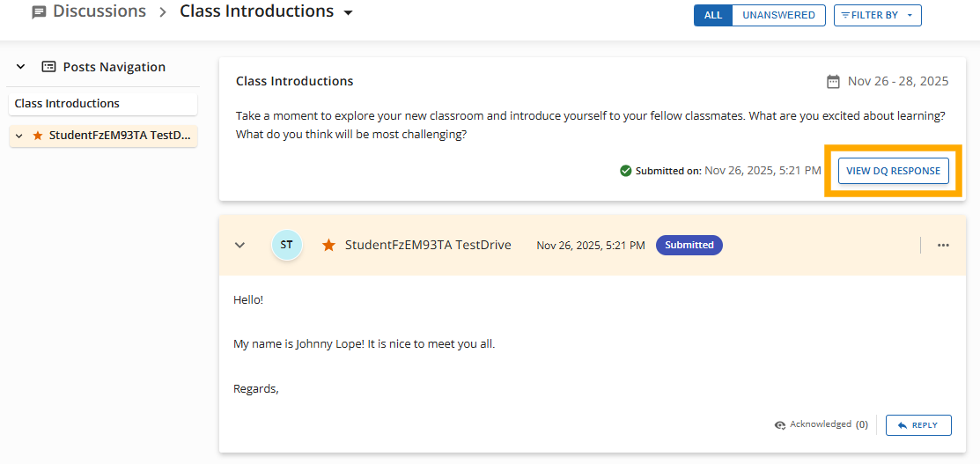
Task: Click the View DQ Response button
Action: [x=893, y=171]
